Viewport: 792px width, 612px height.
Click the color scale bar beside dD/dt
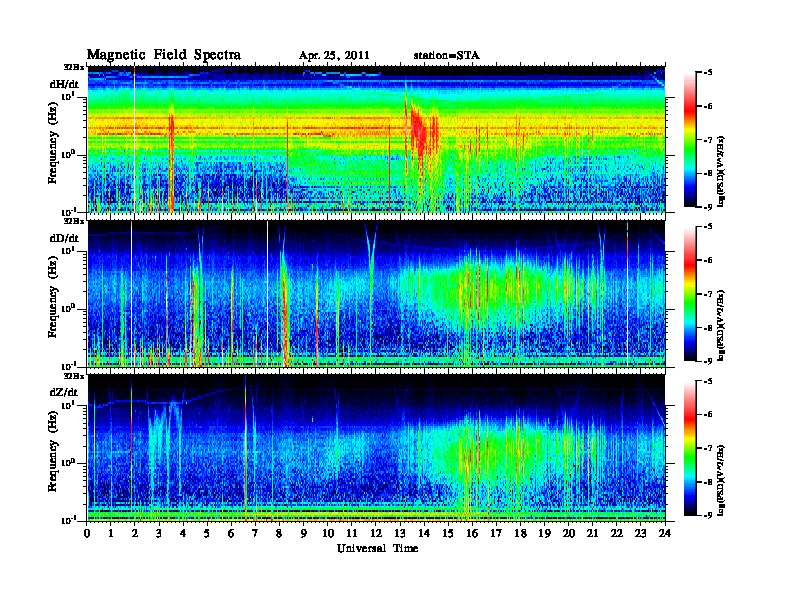click(x=690, y=294)
